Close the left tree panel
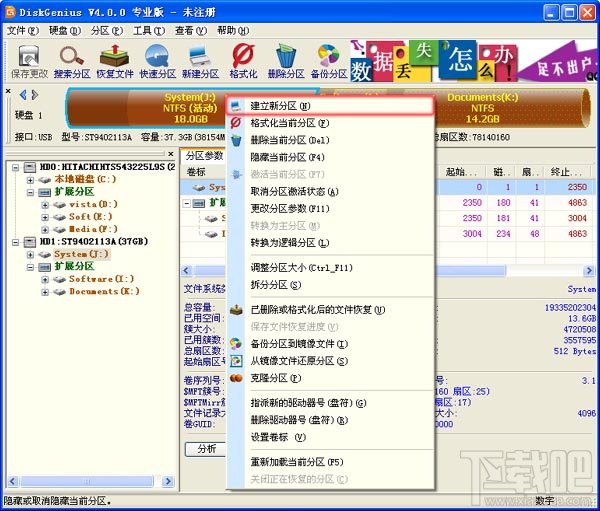600x511 pixels. [171, 154]
